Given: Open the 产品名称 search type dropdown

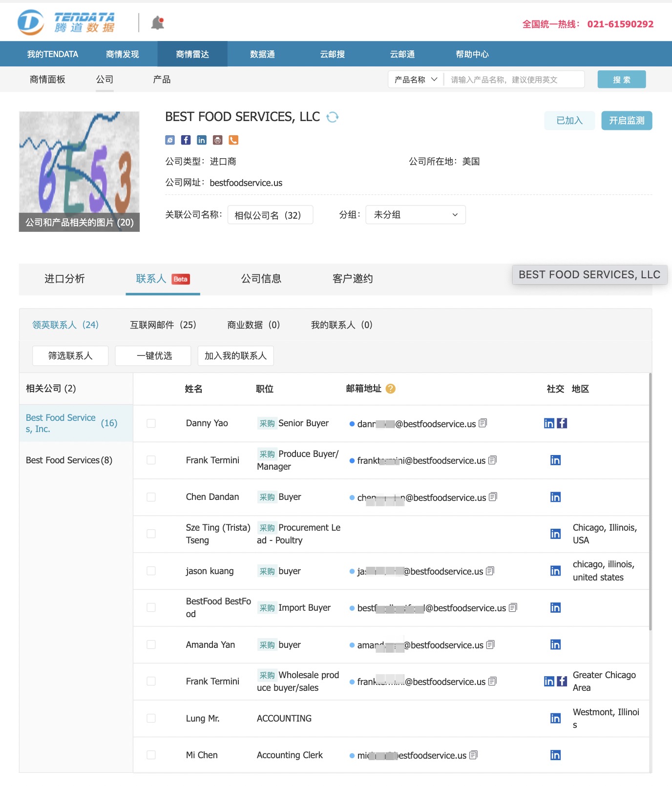Looking at the screenshot, I should point(416,79).
